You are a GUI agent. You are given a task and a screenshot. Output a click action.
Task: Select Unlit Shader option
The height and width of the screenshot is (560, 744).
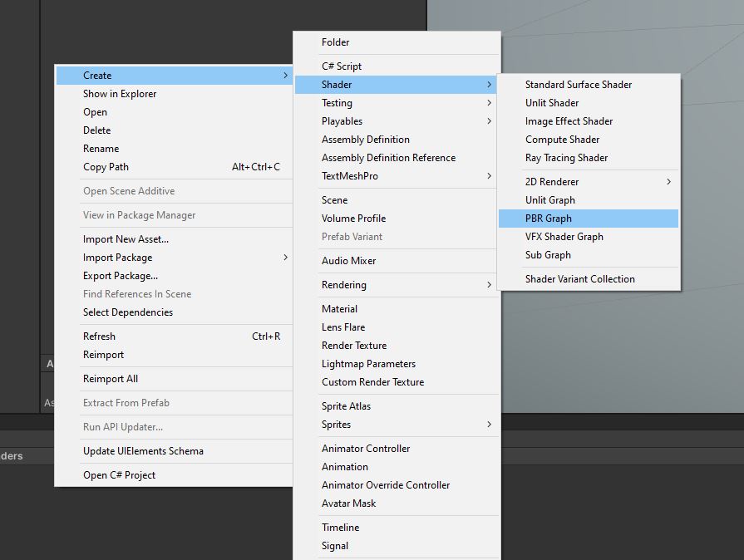(549, 102)
